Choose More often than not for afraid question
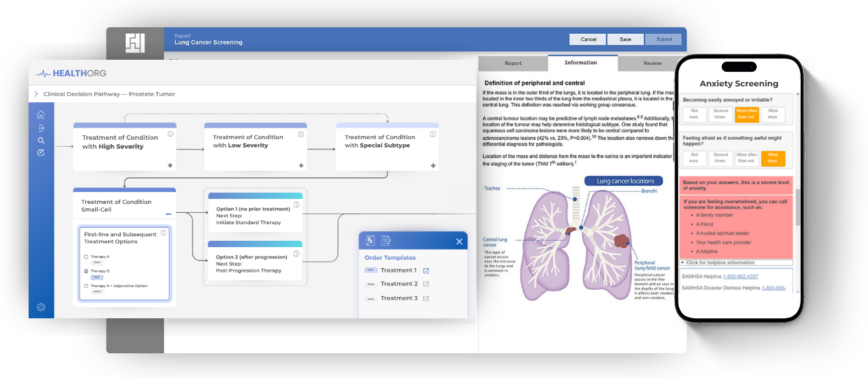This screenshot has height=385, width=868. 747,158
